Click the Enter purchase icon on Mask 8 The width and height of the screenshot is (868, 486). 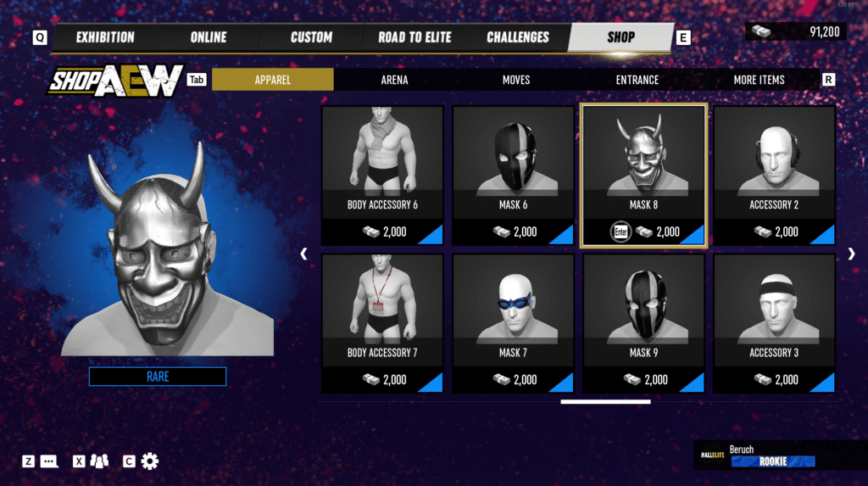pos(620,232)
